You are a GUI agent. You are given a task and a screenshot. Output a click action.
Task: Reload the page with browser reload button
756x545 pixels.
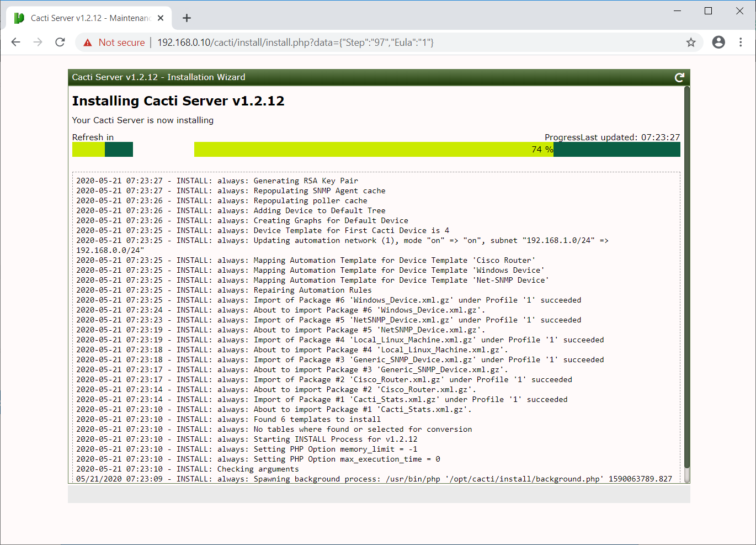[60, 42]
